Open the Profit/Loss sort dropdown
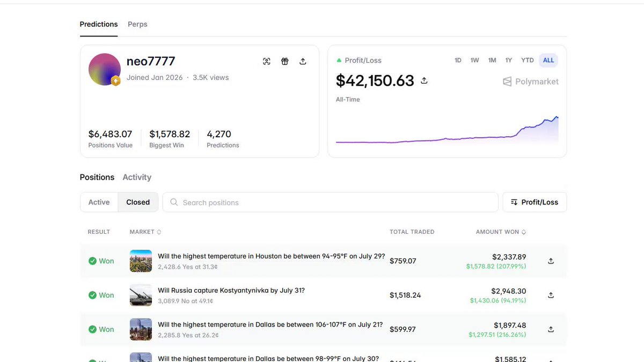The height and width of the screenshot is (362, 644). 535,202
